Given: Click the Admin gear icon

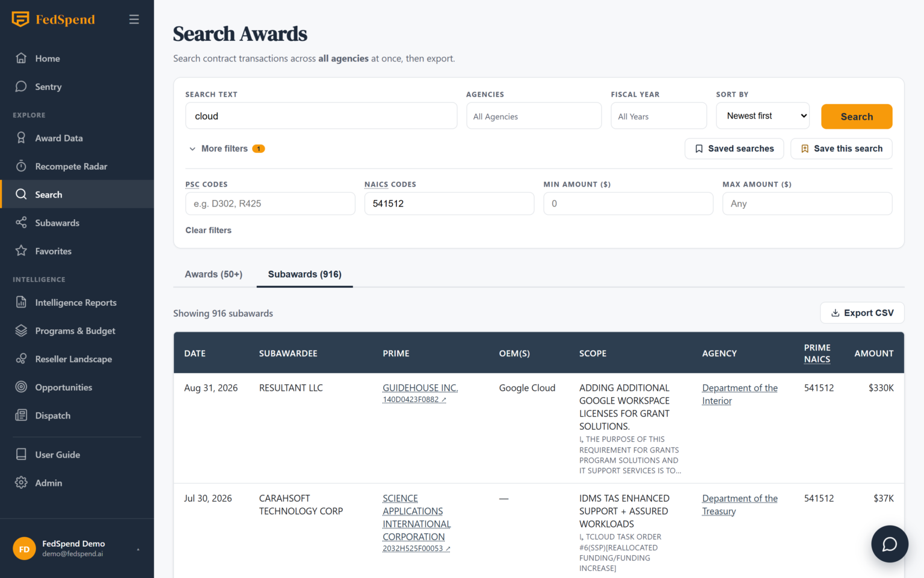Looking at the screenshot, I should 21,483.
